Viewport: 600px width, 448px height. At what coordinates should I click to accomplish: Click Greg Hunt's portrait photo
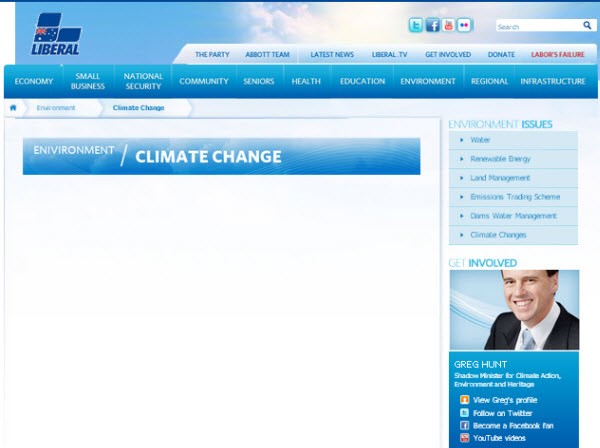point(514,309)
